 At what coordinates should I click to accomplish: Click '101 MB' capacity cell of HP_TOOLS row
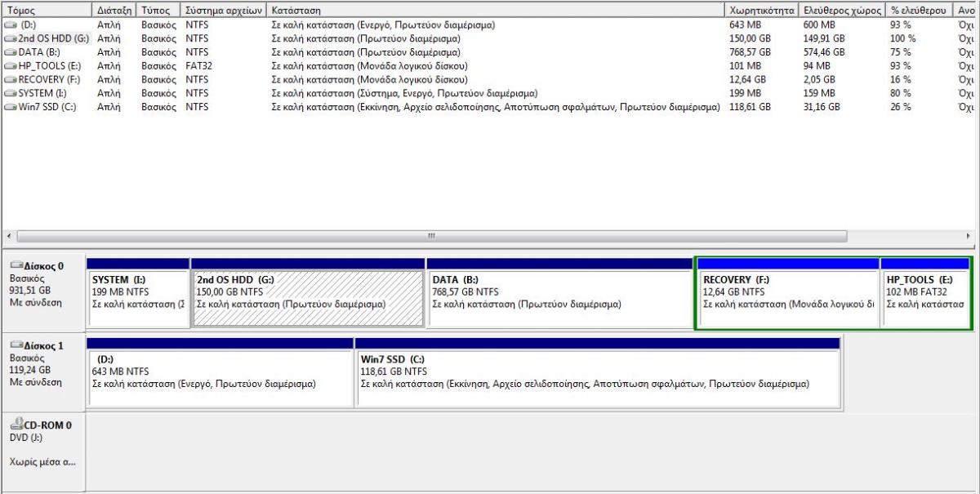pos(745,66)
